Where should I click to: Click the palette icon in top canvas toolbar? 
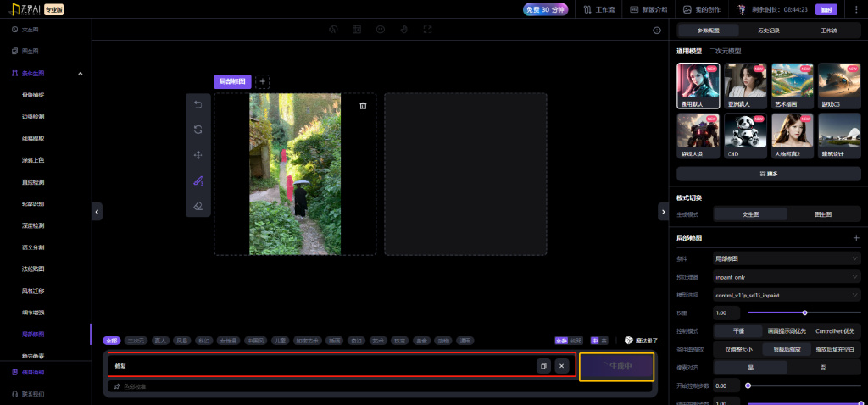click(333, 30)
